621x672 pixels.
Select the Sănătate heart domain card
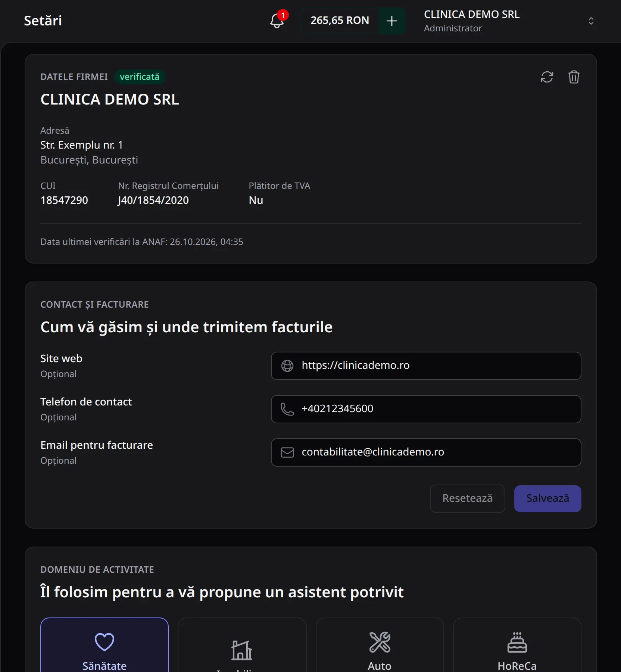click(x=104, y=645)
